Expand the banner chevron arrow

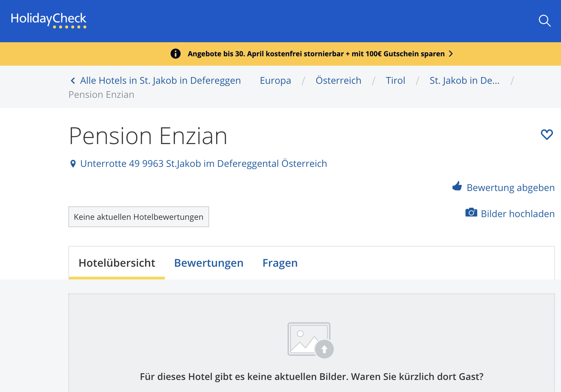(451, 54)
